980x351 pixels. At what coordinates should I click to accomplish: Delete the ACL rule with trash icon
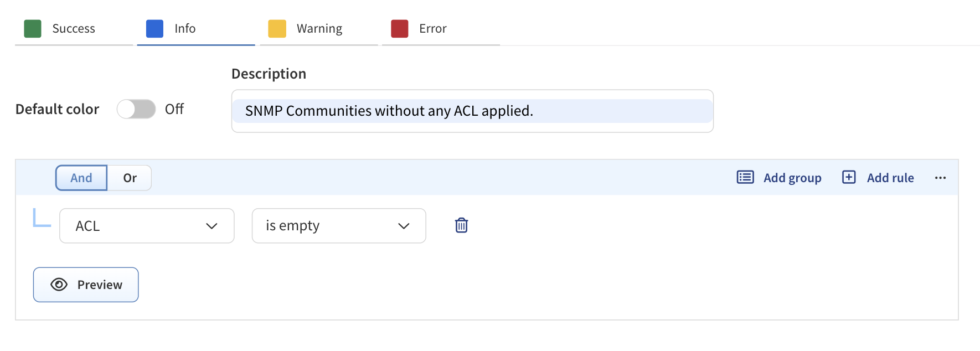pos(461,225)
